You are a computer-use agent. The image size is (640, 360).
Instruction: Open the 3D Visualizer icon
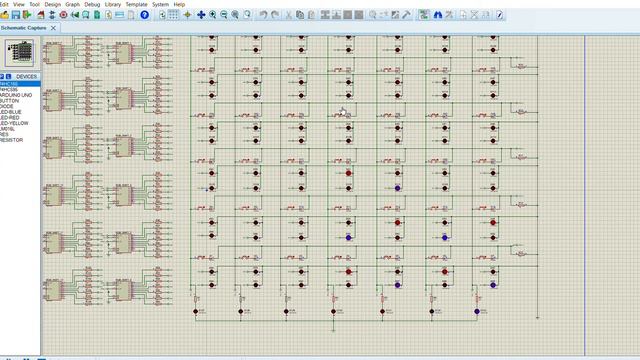click(x=75, y=15)
